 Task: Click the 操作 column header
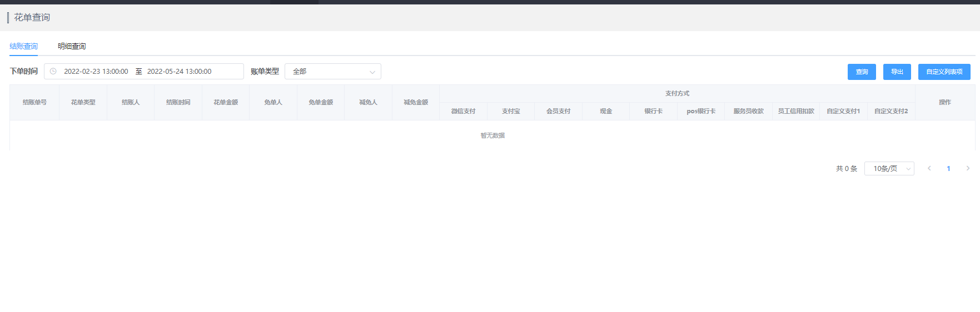click(x=945, y=102)
